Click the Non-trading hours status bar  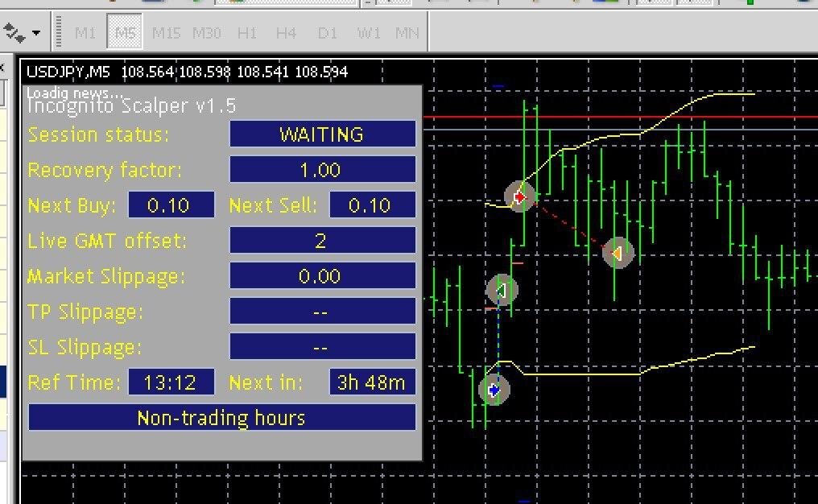click(221, 417)
